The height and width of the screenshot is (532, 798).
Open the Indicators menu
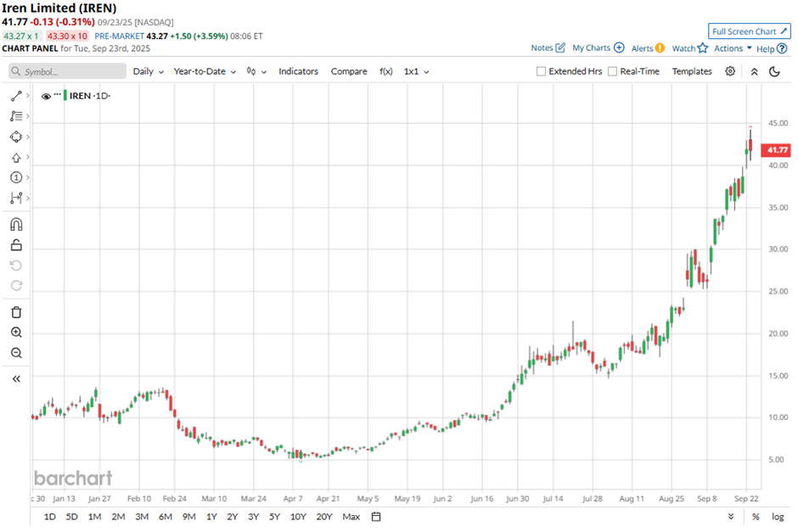(298, 72)
